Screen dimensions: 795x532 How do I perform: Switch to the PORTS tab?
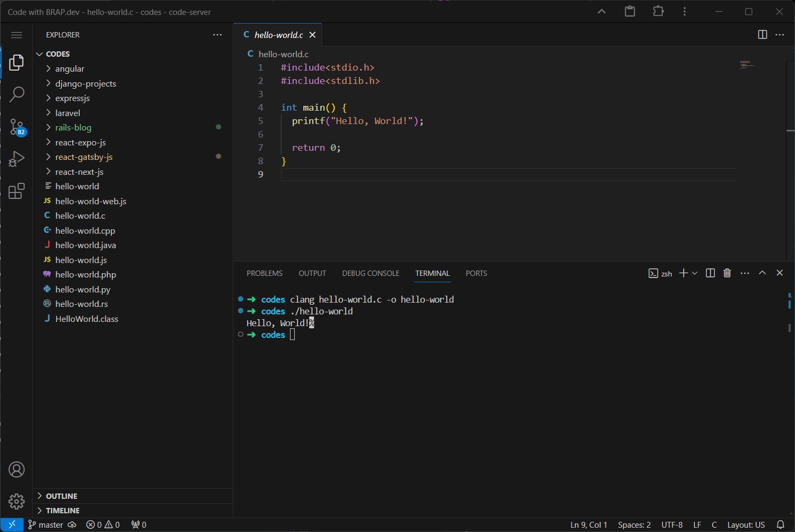click(476, 273)
